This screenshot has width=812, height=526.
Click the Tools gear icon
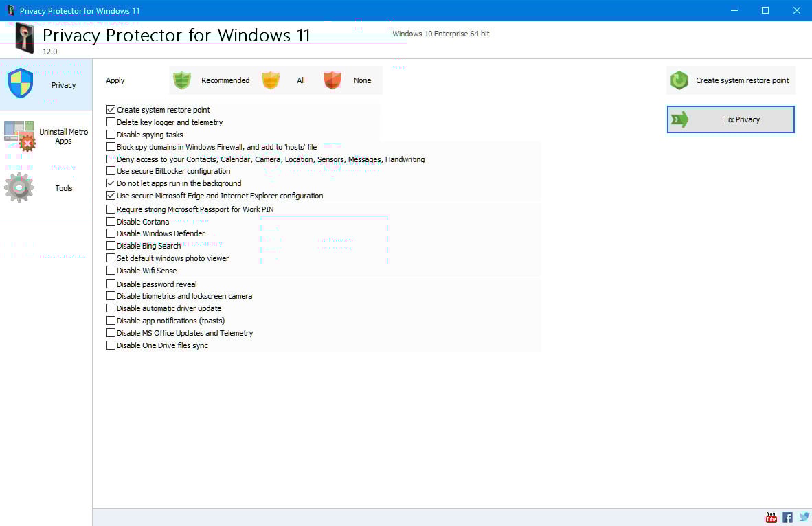coord(19,187)
